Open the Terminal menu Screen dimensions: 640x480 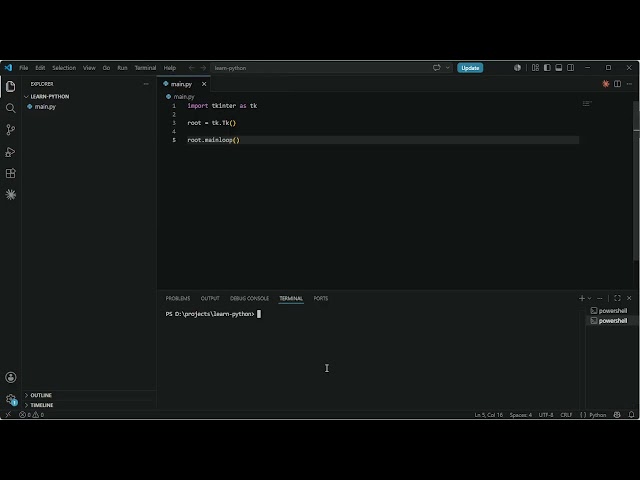click(145, 68)
